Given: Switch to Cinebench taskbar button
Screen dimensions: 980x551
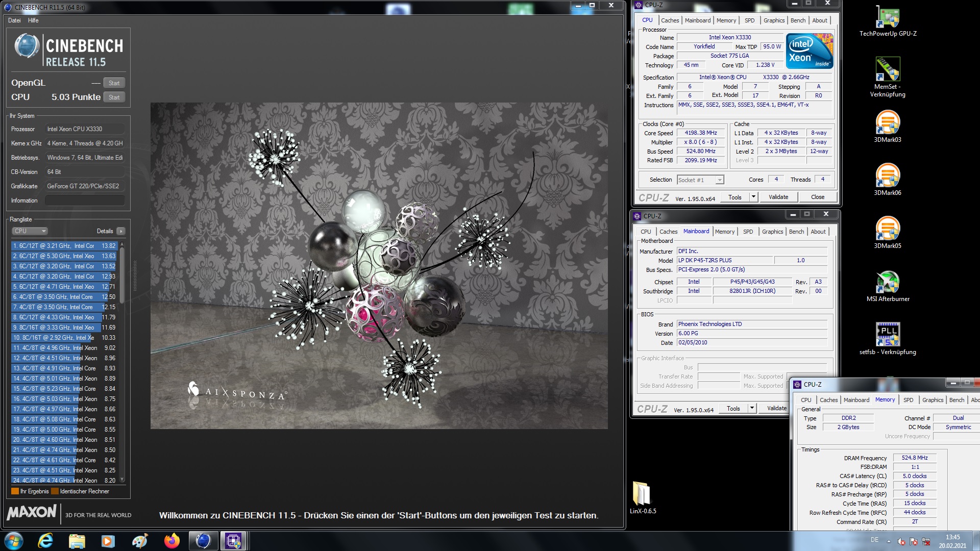Looking at the screenshot, I should tap(203, 541).
